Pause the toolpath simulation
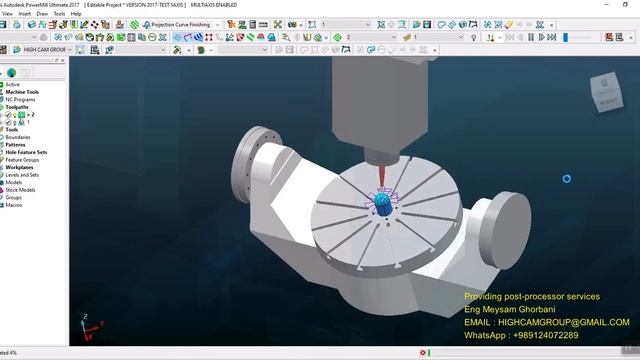The height and width of the screenshot is (360, 640). pos(531,38)
